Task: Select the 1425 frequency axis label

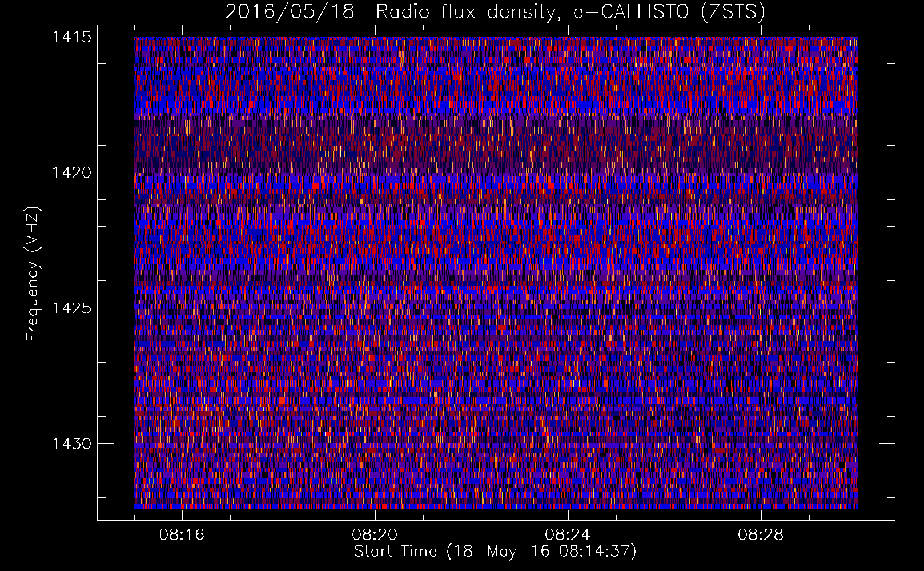Action: [71, 308]
